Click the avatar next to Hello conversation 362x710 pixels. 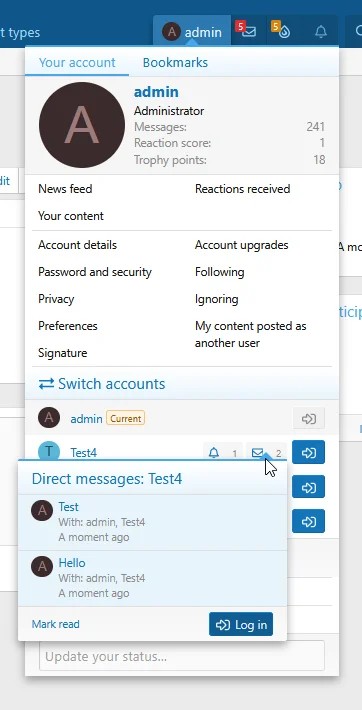pyautogui.click(x=42, y=567)
